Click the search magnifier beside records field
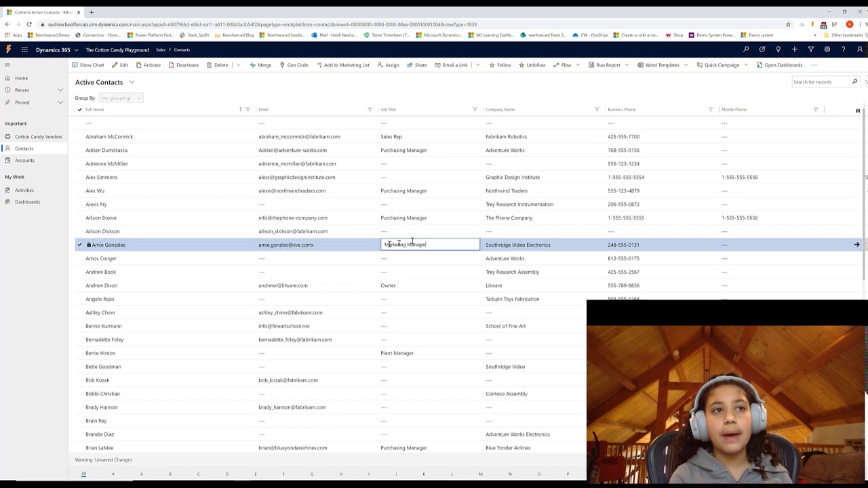868x488 pixels. coord(854,82)
